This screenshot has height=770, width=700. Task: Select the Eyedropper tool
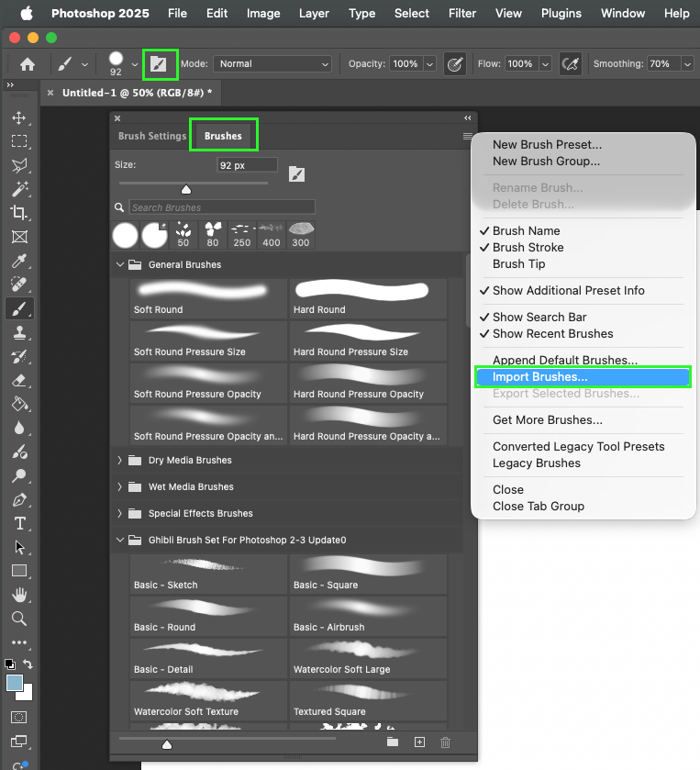coord(19,261)
